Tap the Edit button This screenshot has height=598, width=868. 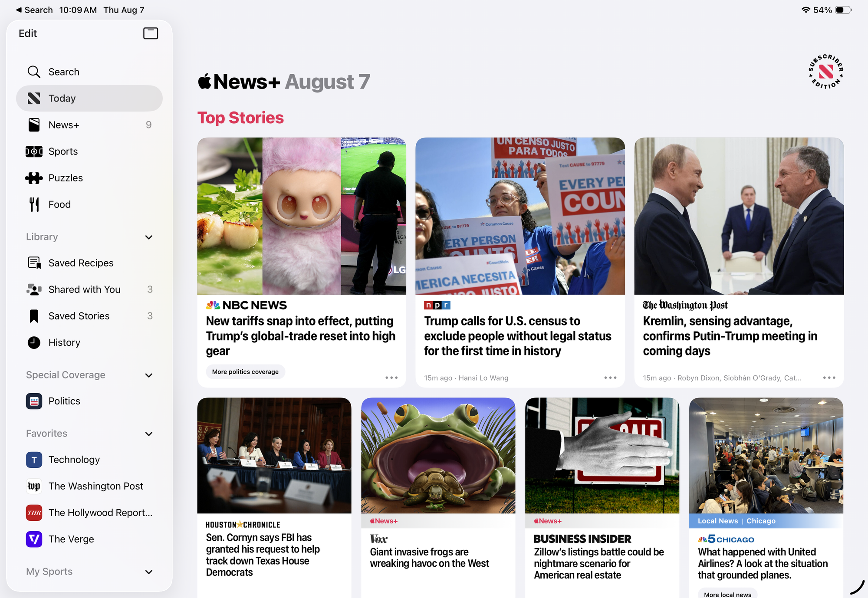pos(28,33)
